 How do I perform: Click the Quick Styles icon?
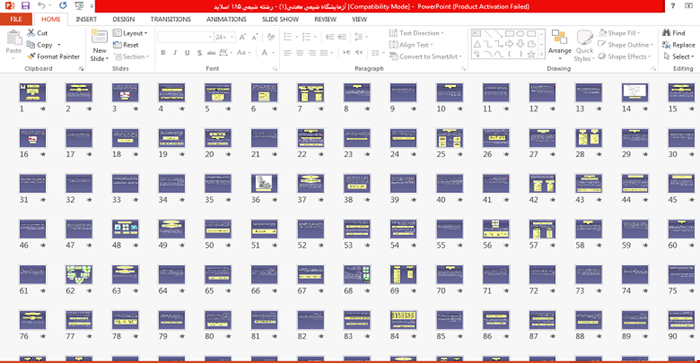tap(584, 38)
